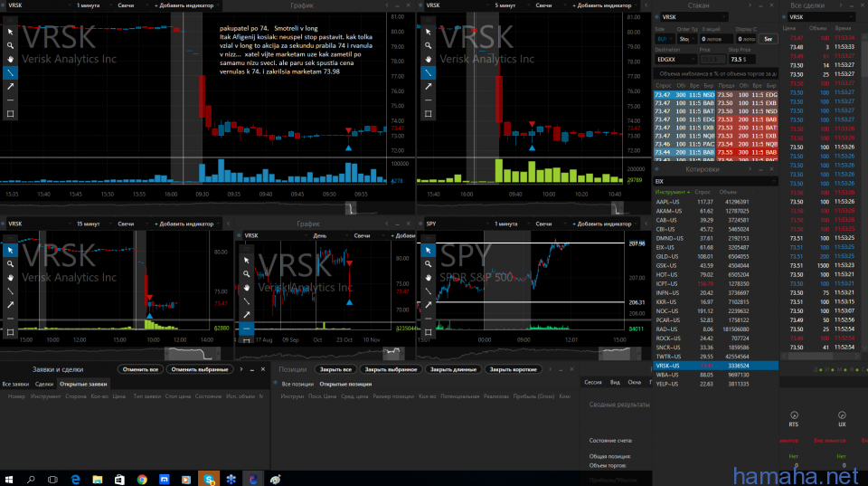Click the Закрыть короткие button
This screenshot has height=486, width=868.
(x=514, y=369)
